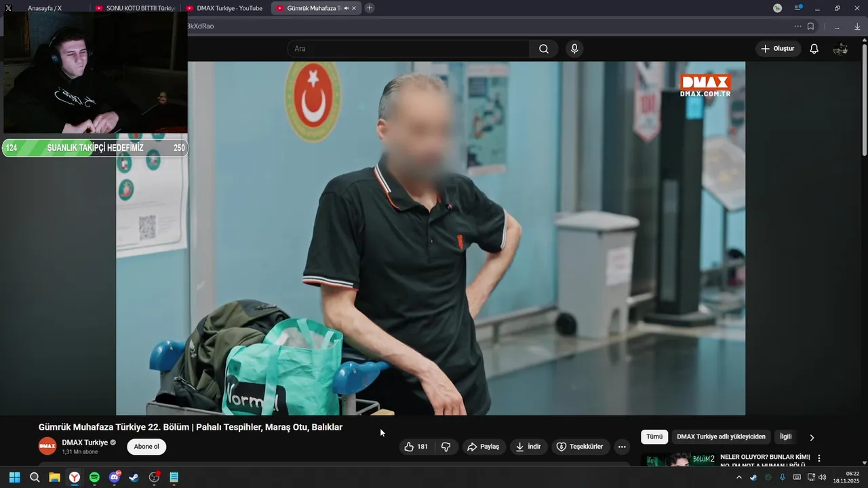
Task: Open the Notepad taskbar icon
Action: pyautogui.click(x=174, y=477)
